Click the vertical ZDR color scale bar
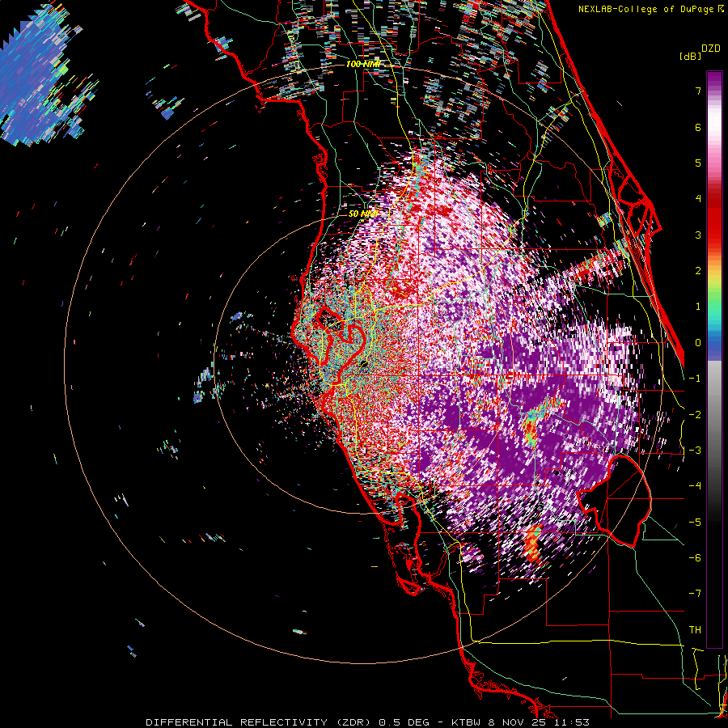This screenshot has width=728, height=728. [714, 359]
